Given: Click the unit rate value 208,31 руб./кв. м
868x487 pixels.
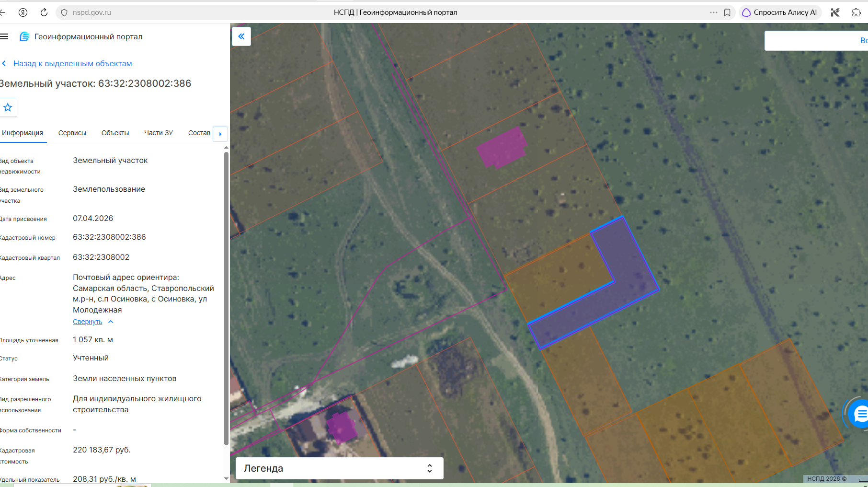Looking at the screenshot, I should tap(104, 479).
